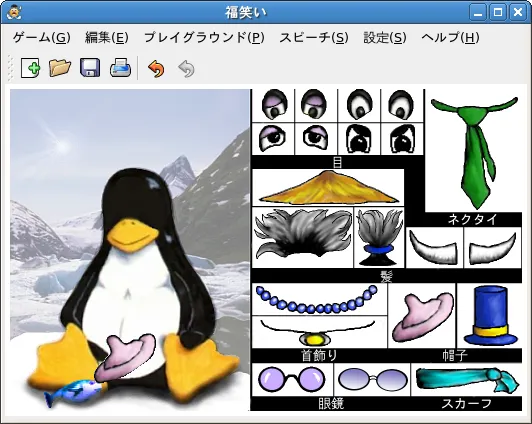Select fourth top-row wide-open eye

click(x=401, y=104)
